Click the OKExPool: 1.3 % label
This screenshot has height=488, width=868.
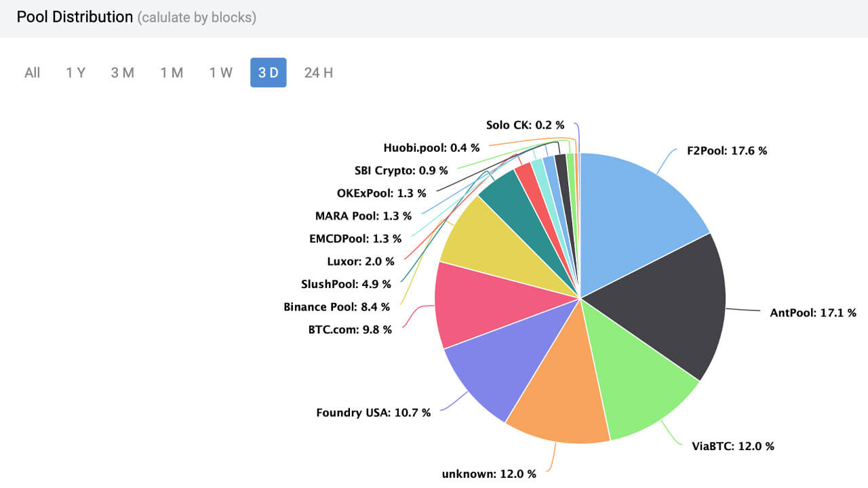382,193
